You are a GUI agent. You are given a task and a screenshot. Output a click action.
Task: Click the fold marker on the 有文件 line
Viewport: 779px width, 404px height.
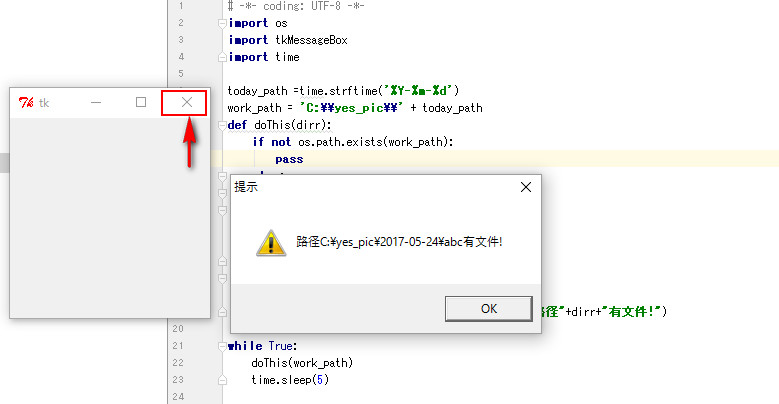pyautogui.click(x=222, y=312)
